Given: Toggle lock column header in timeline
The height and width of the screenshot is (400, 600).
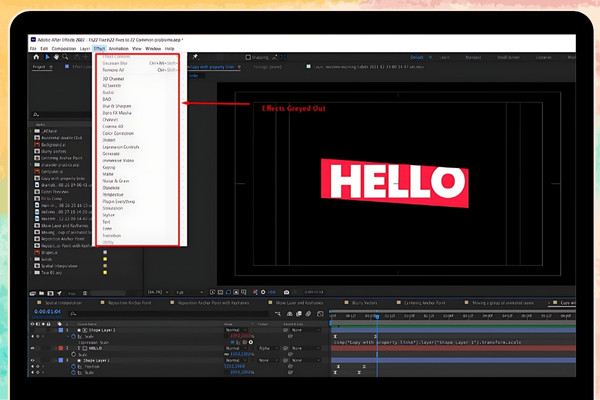Looking at the screenshot, I should click(49, 324).
